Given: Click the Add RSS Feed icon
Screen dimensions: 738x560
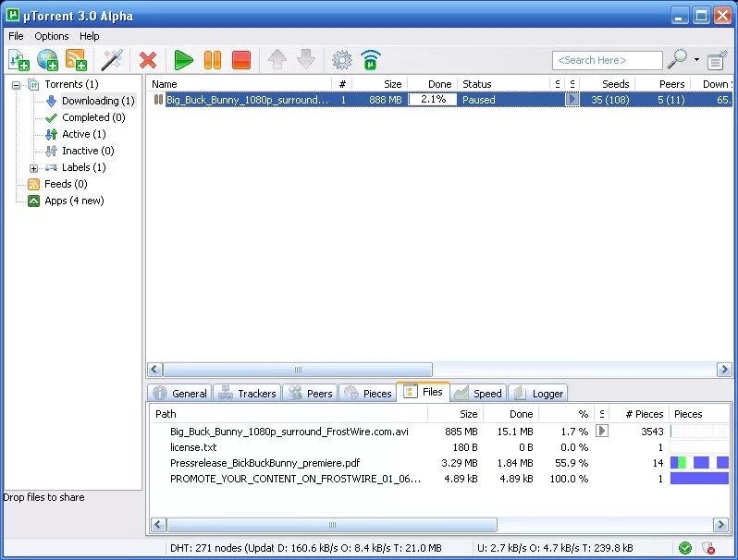Looking at the screenshot, I should pos(76,60).
